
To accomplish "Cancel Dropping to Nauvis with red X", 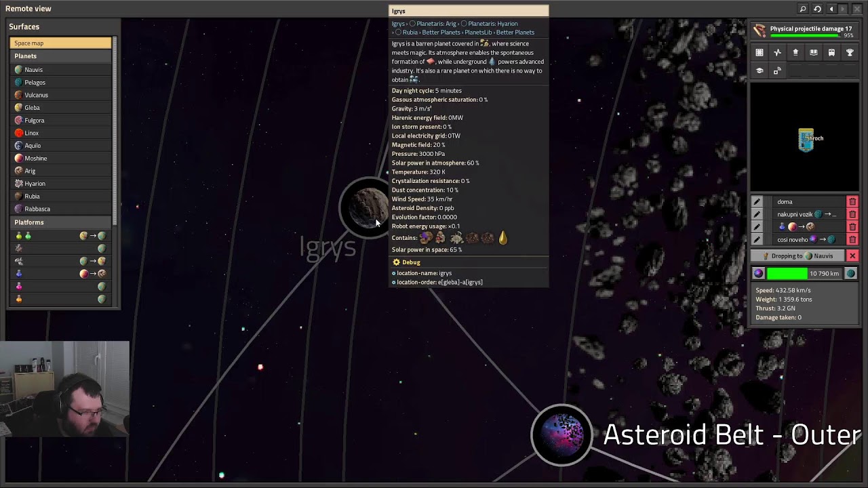I will point(852,256).
